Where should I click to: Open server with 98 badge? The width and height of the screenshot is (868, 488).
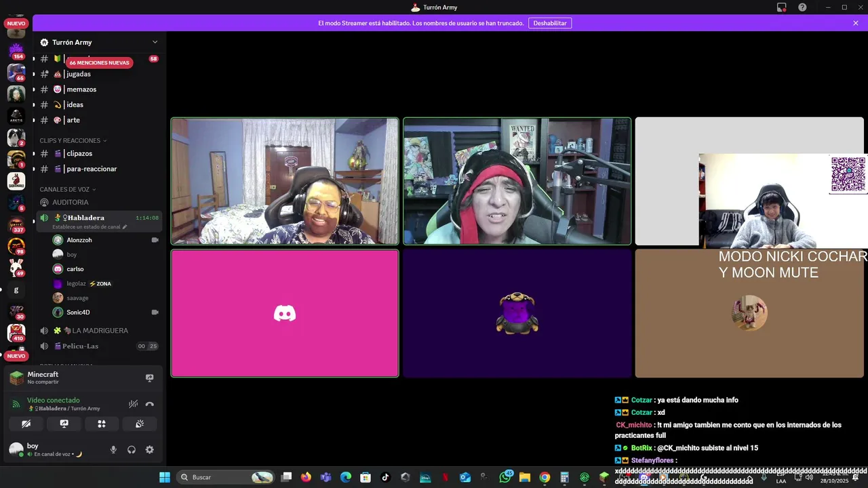(x=16, y=246)
